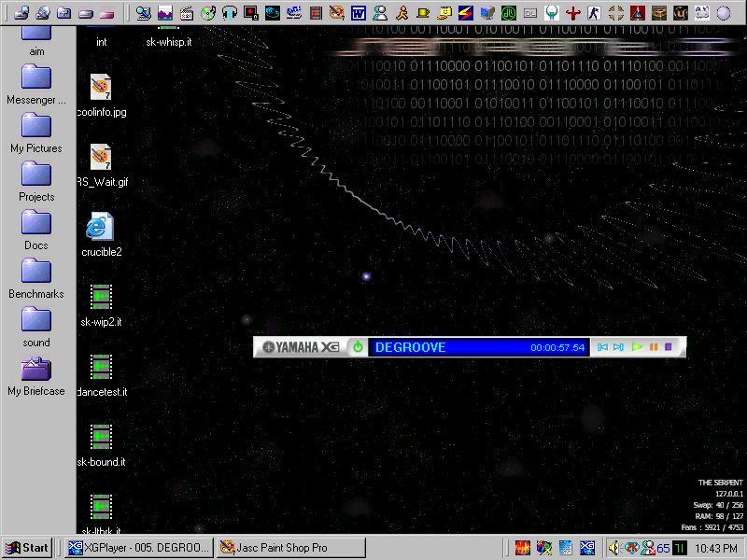Toggle the green power button on XGPlayer
Image resolution: width=747 pixels, height=560 pixels.
[357, 347]
